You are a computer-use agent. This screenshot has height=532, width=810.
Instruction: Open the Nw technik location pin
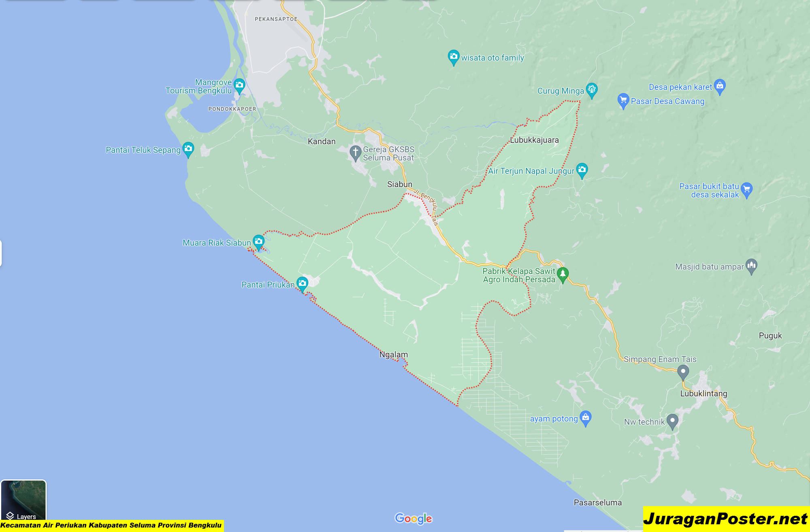click(x=672, y=421)
